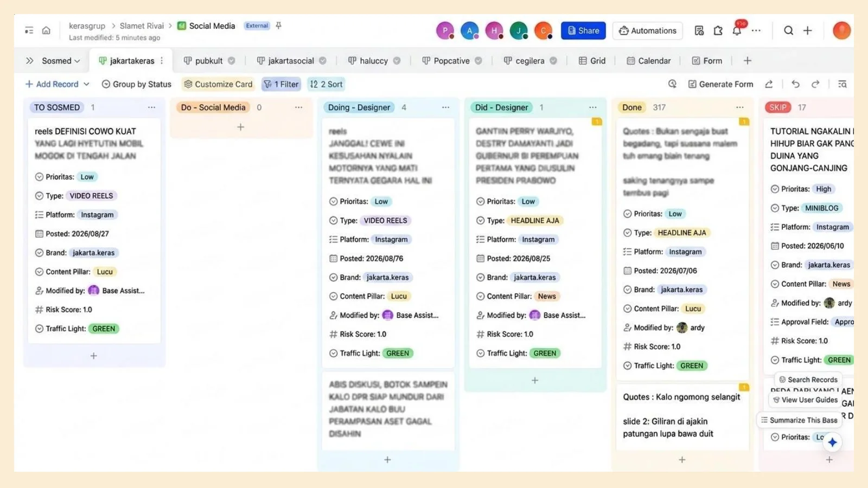Expand the table list double-chevron
The height and width of the screenshot is (488, 868).
pyautogui.click(x=29, y=61)
